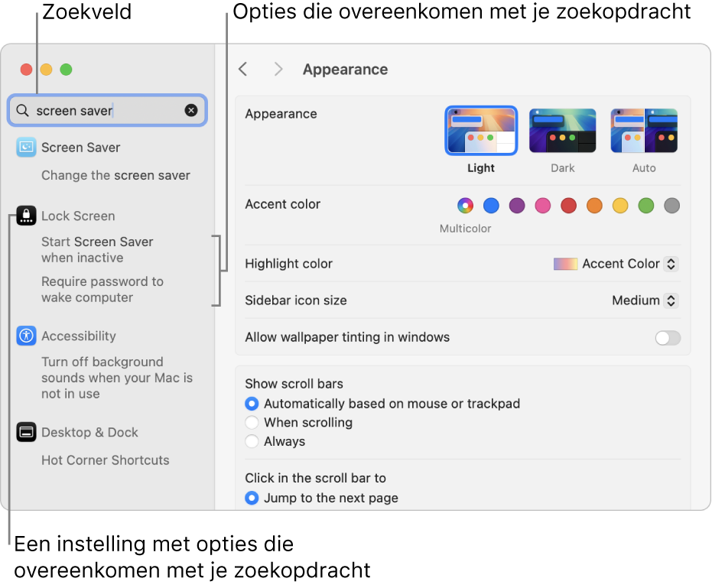Open "Start Screen Saver when inactive" result
The image size is (712, 588).
[97, 250]
